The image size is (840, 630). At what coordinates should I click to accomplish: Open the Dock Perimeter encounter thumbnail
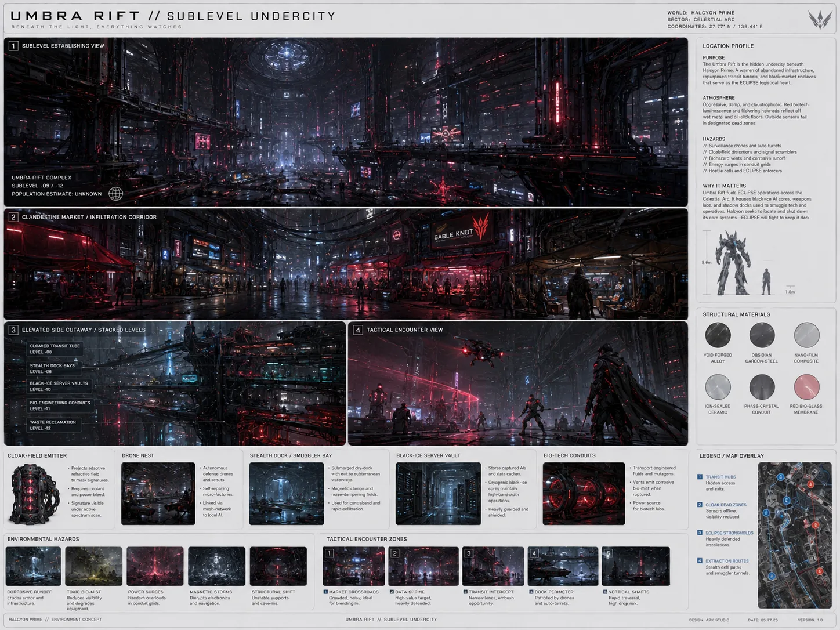coord(563,566)
